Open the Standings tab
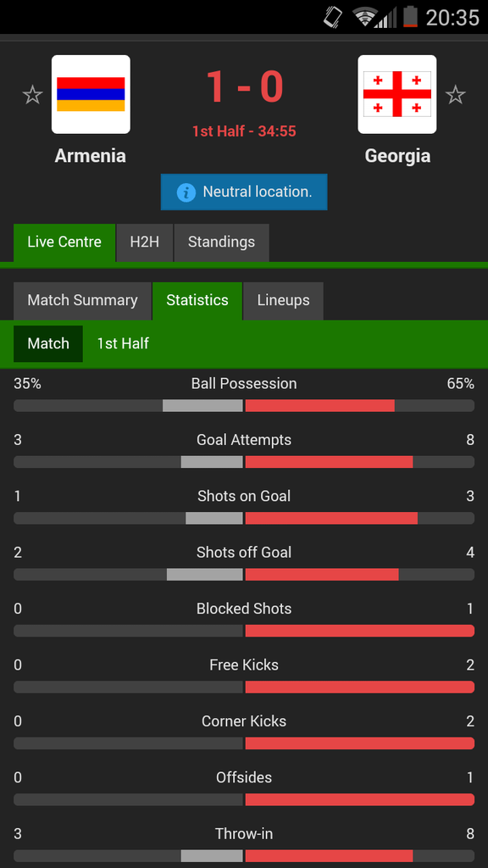The image size is (488, 868). (x=221, y=242)
